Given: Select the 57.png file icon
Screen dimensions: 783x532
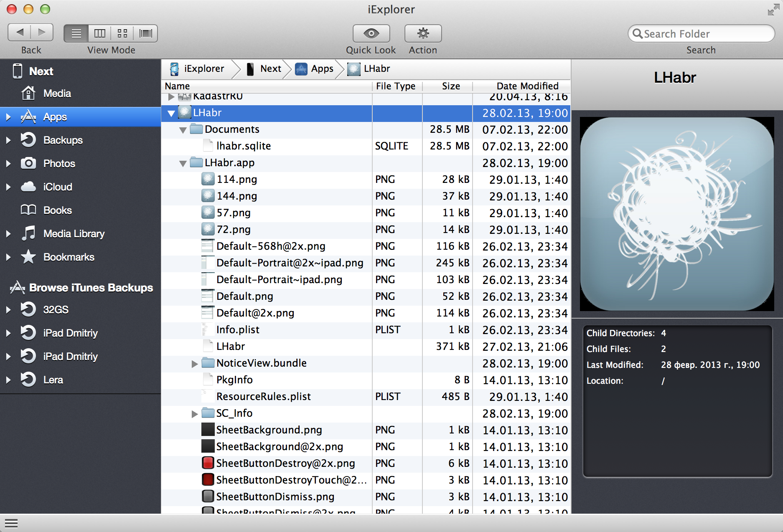Looking at the screenshot, I should 208,213.
